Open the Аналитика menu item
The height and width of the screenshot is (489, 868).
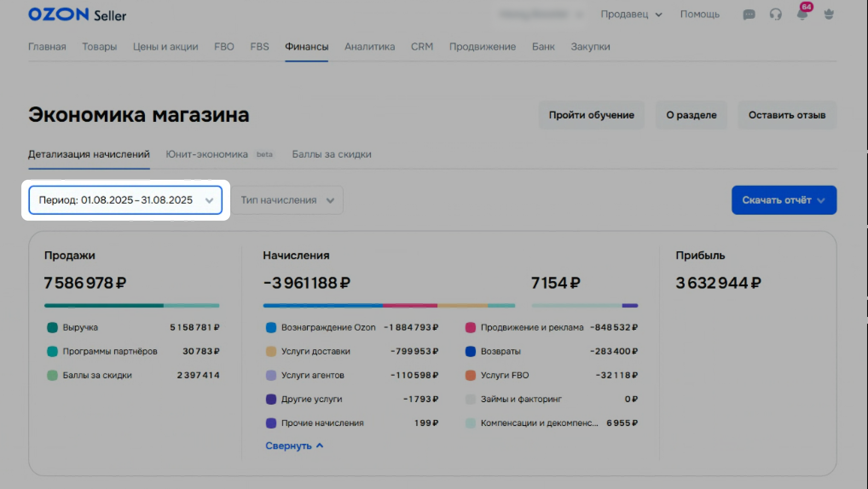point(369,46)
